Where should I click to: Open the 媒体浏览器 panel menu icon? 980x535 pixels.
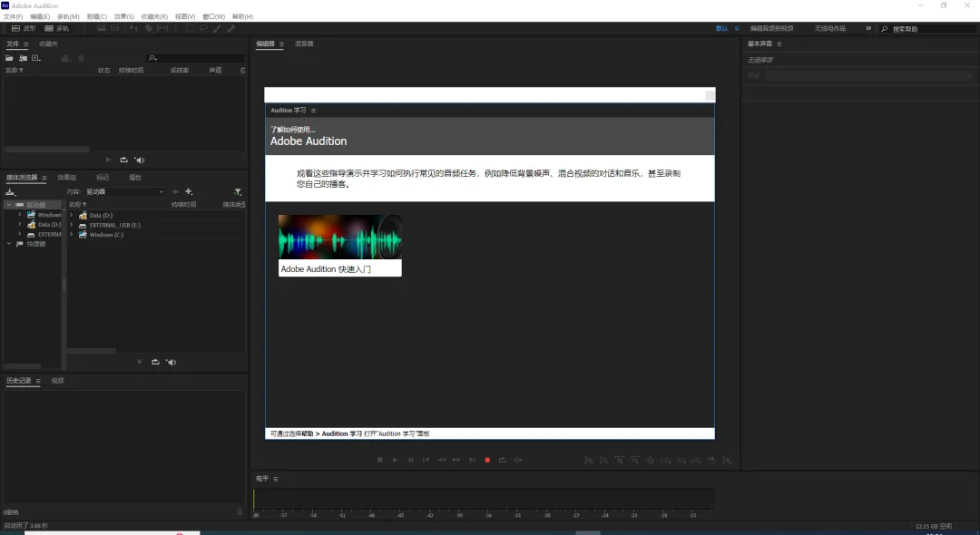pyautogui.click(x=44, y=178)
